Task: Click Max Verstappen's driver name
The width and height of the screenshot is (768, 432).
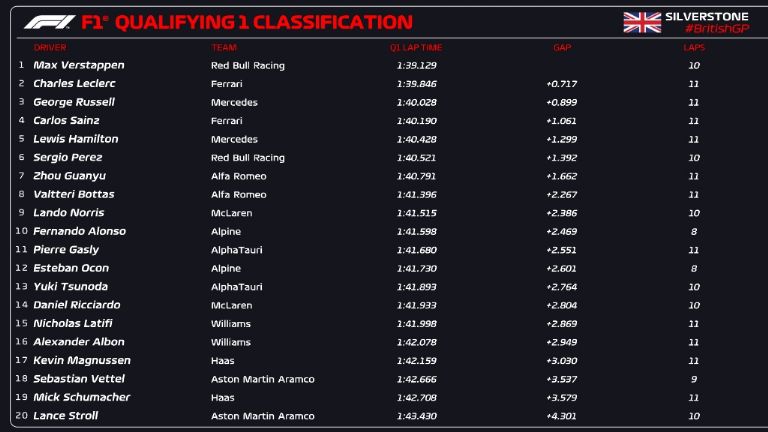Action: pyautogui.click(x=79, y=65)
